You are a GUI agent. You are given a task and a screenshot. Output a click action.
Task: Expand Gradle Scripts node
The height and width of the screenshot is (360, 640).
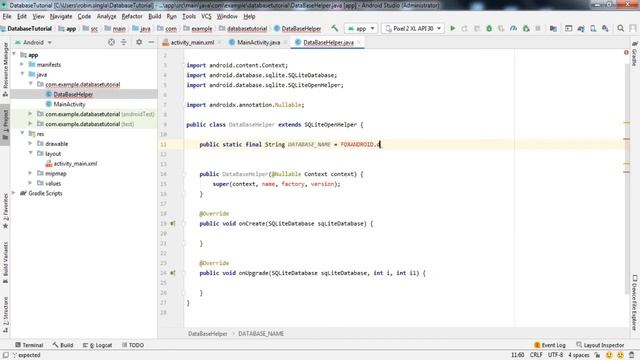pyautogui.click(x=14, y=193)
